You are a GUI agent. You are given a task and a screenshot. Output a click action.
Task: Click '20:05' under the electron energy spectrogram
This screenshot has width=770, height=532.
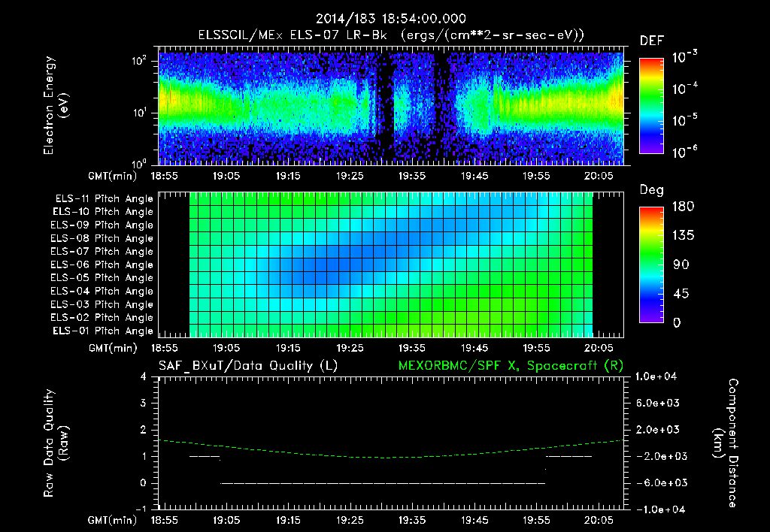pos(598,176)
